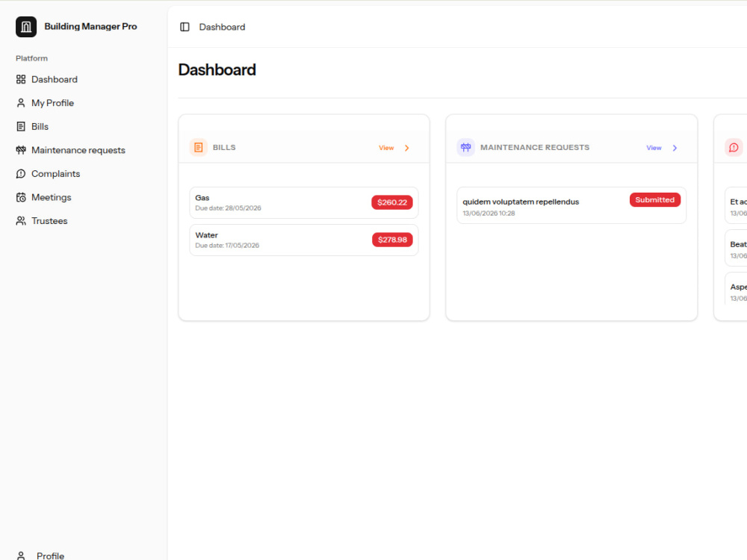Image resolution: width=747 pixels, height=560 pixels.
Task: Click the Meetings calendar icon
Action: pyautogui.click(x=21, y=197)
